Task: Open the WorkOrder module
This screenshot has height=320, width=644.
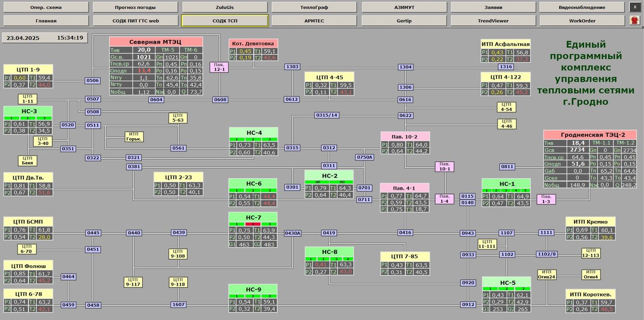Action: (x=583, y=20)
